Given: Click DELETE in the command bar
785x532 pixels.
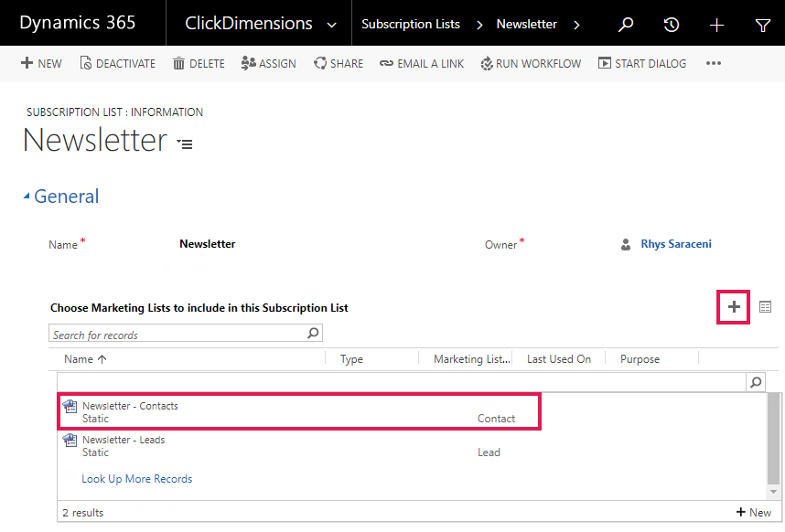Looking at the screenshot, I should click(199, 63).
